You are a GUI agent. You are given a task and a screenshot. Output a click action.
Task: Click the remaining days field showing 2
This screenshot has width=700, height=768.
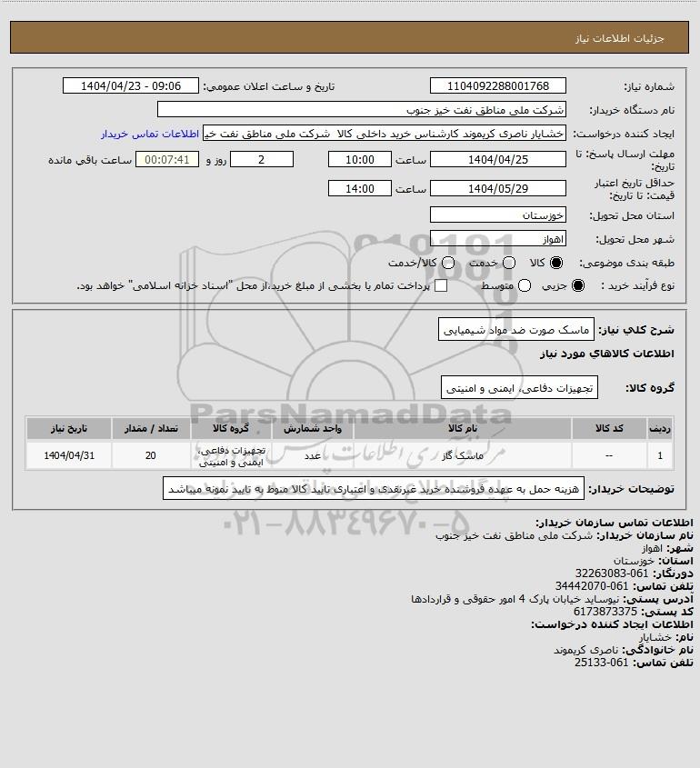[x=262, y=160]
